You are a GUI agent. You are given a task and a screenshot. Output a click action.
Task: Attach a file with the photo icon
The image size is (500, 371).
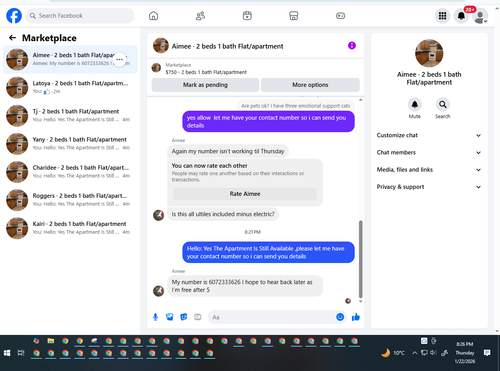pos(169,317)
